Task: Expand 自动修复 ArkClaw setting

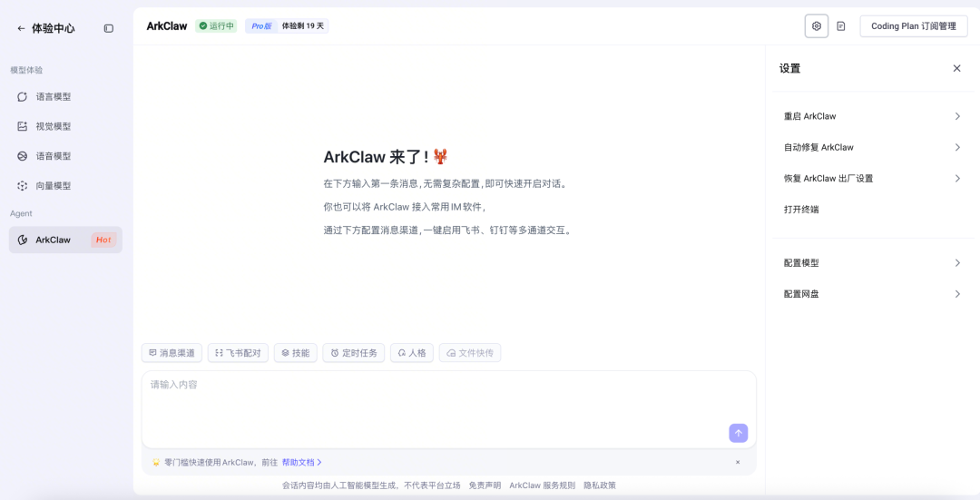Action: pyautogui.click(x=873, y=148)
